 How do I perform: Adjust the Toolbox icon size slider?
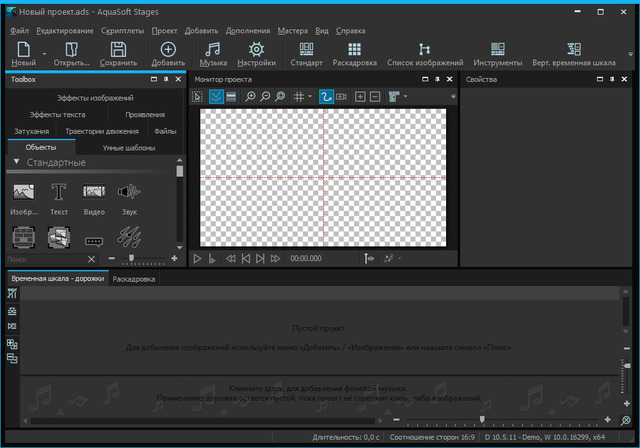(130, 259)
